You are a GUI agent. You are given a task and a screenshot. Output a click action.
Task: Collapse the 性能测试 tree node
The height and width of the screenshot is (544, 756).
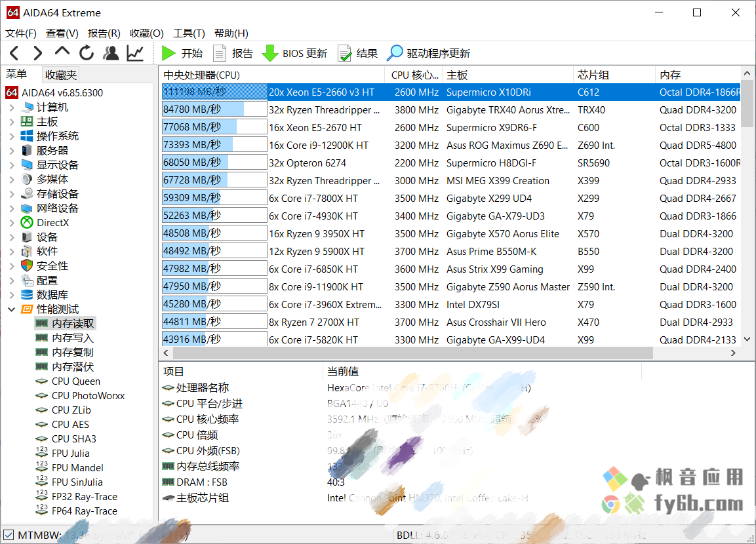[x=12, y=309]
